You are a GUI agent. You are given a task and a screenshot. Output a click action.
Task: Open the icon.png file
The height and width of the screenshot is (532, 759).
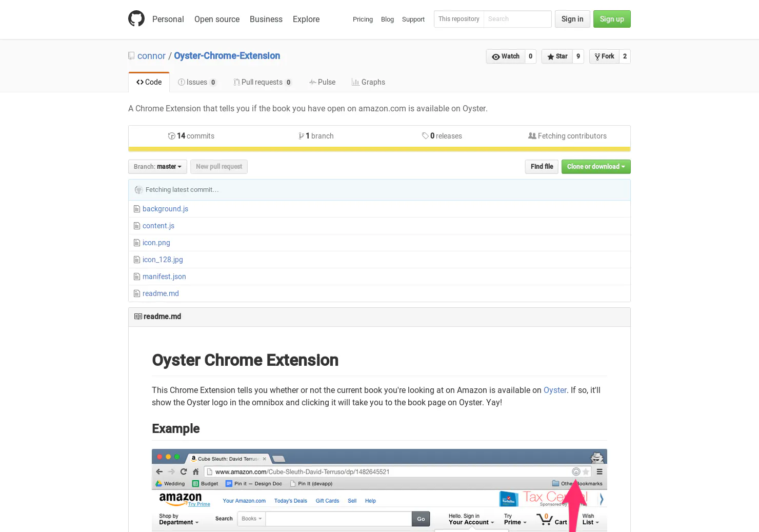coord(156,243)
